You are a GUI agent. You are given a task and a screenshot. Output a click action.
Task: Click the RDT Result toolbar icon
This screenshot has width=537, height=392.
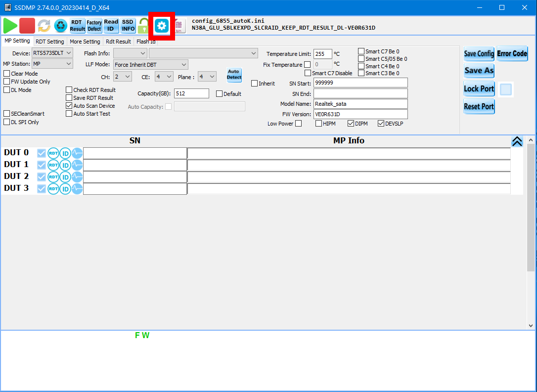(77, 26)
